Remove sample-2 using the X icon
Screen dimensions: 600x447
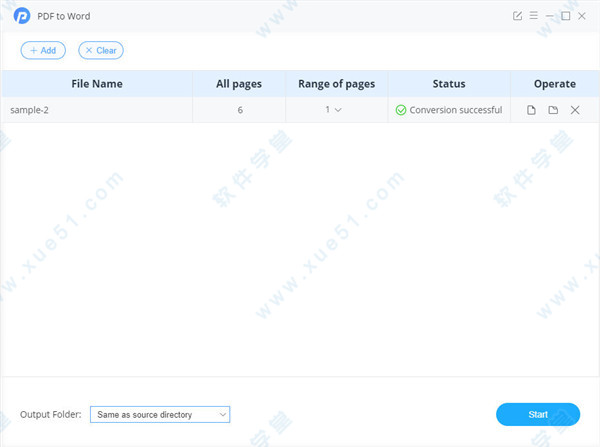(575, 110)
